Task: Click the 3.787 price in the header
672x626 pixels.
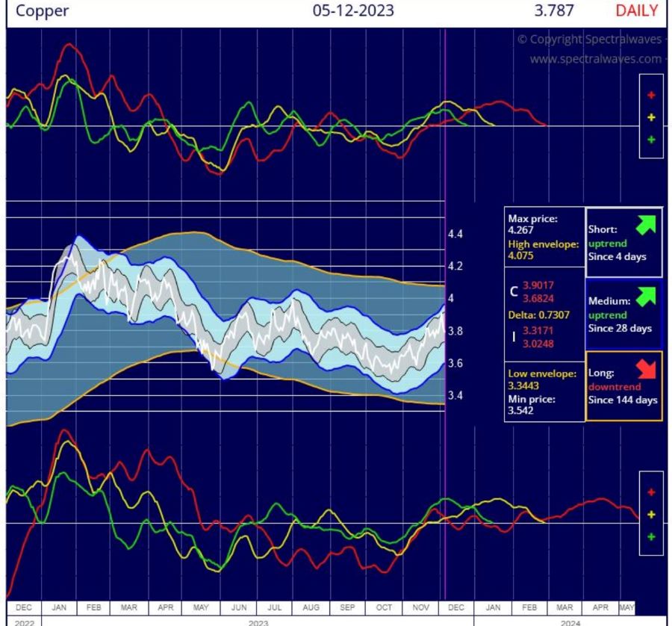Action: point(554,11)
